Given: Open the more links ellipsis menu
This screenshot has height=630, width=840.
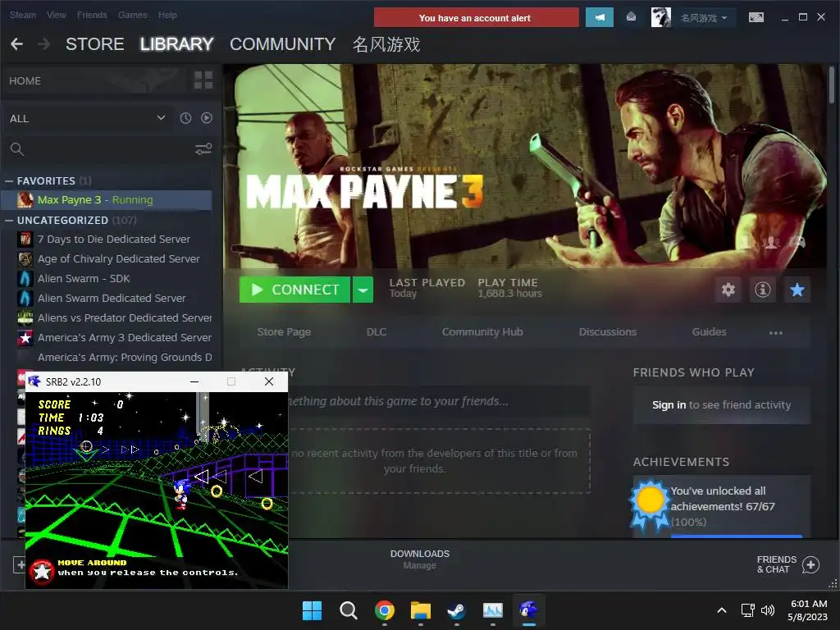Looking at the screenshot, I should click(x=775, y=333).
